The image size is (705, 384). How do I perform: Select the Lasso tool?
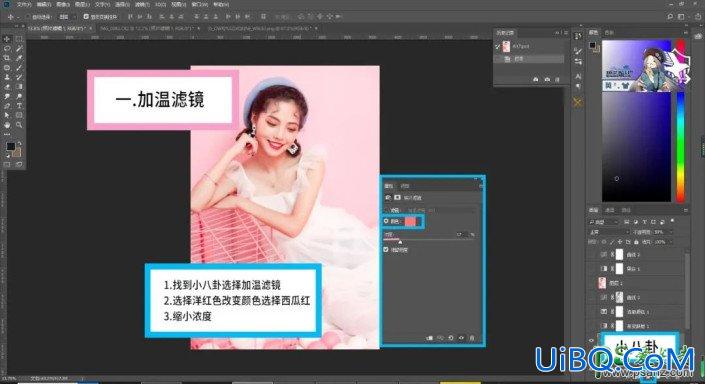7,49
